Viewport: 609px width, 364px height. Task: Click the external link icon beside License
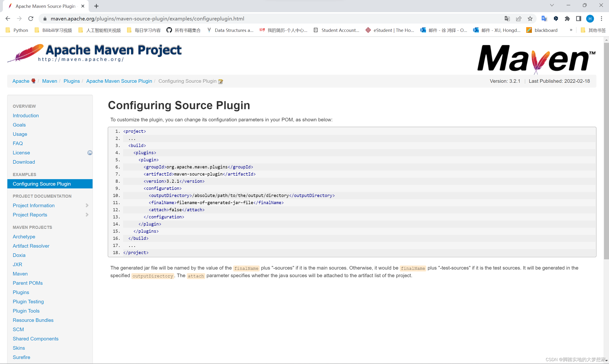[x=90, y=153]
